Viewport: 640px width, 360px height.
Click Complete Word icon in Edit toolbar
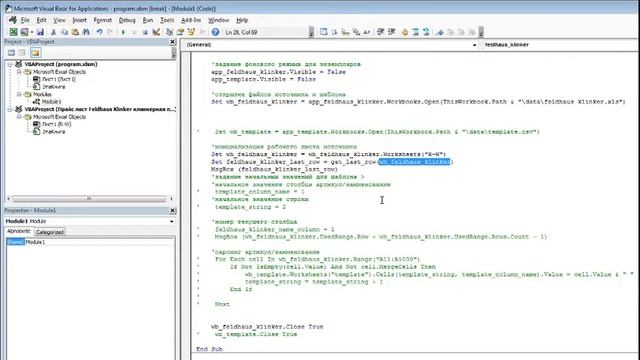(x=367, y=32)
